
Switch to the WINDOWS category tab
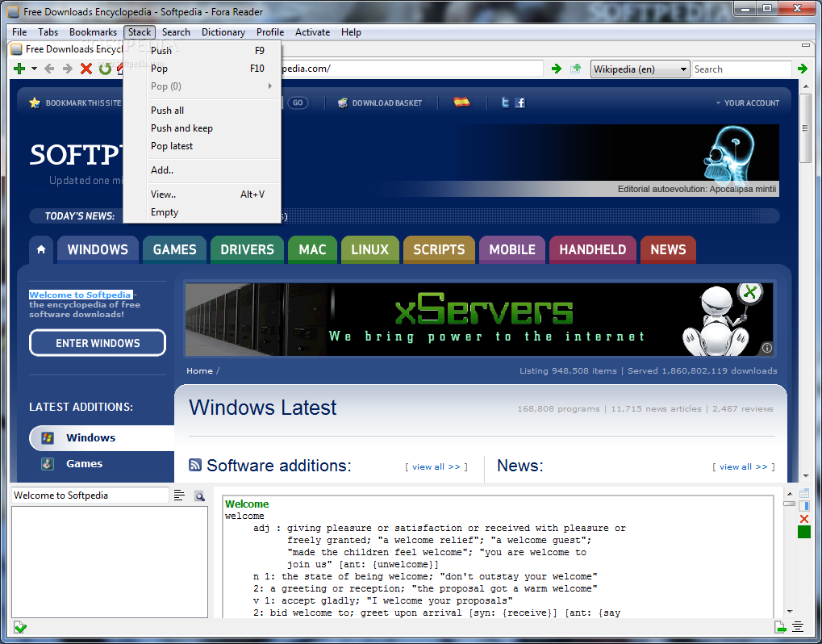[98, 249]
